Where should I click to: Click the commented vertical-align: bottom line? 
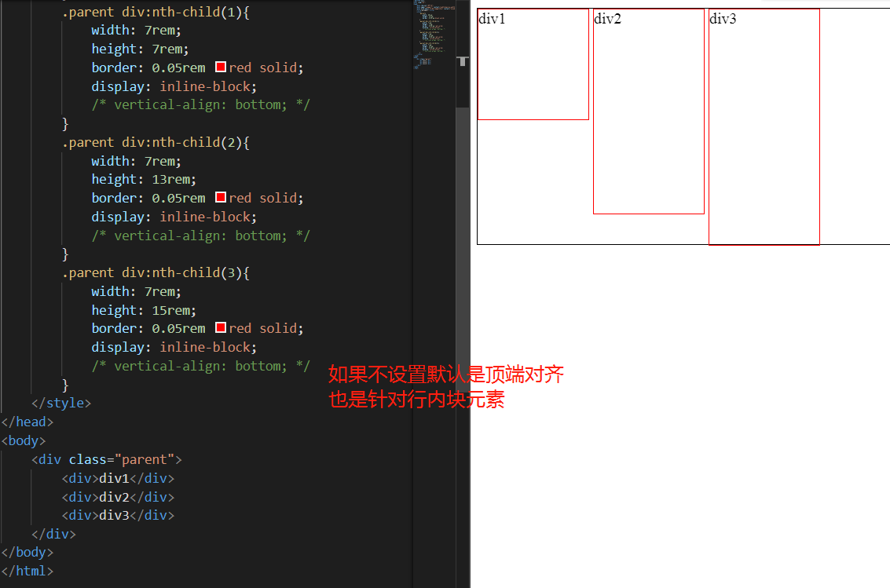coord(200,104)
